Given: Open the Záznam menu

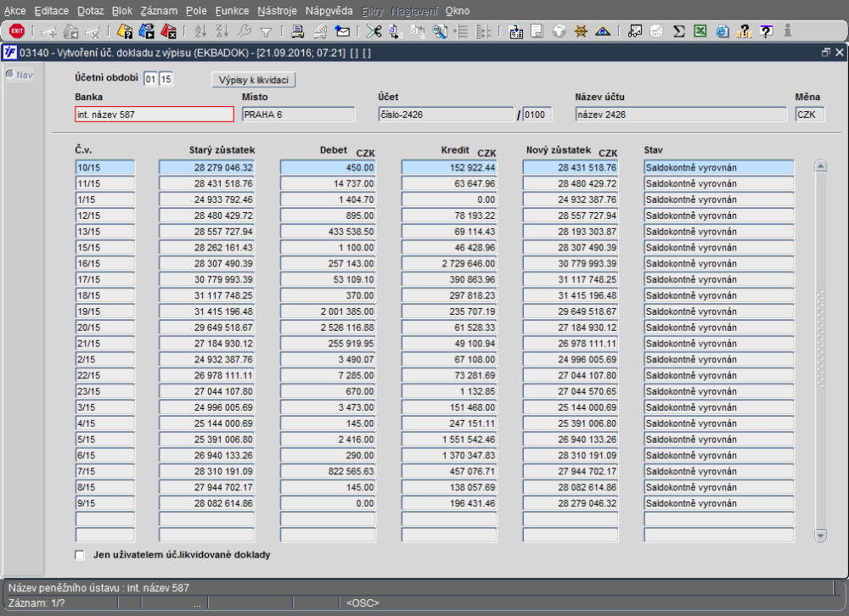Looking at the screenshot, I should click(x=159, y=11).
